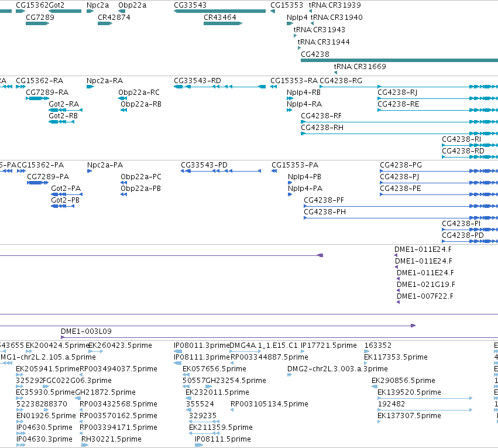Click EST EK232011.5prime label
The height and width of the screenshot is (448, 498).
[217, 392]
